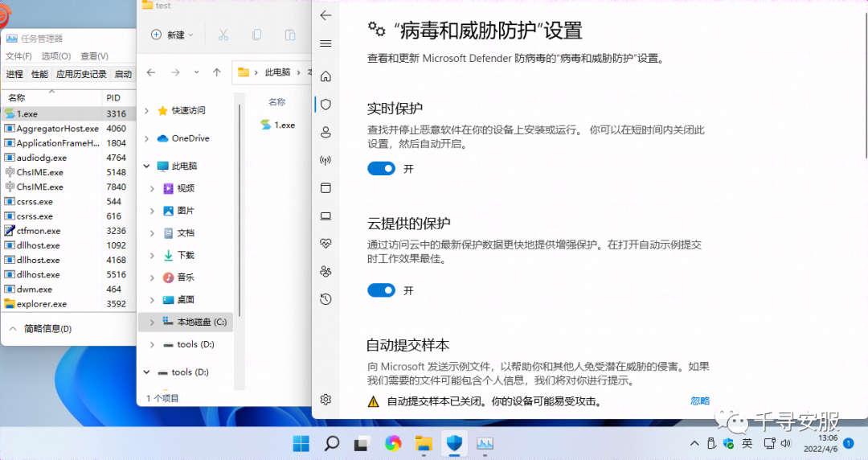
Task: Open Protection history clock icon
Action: (326, 299)
